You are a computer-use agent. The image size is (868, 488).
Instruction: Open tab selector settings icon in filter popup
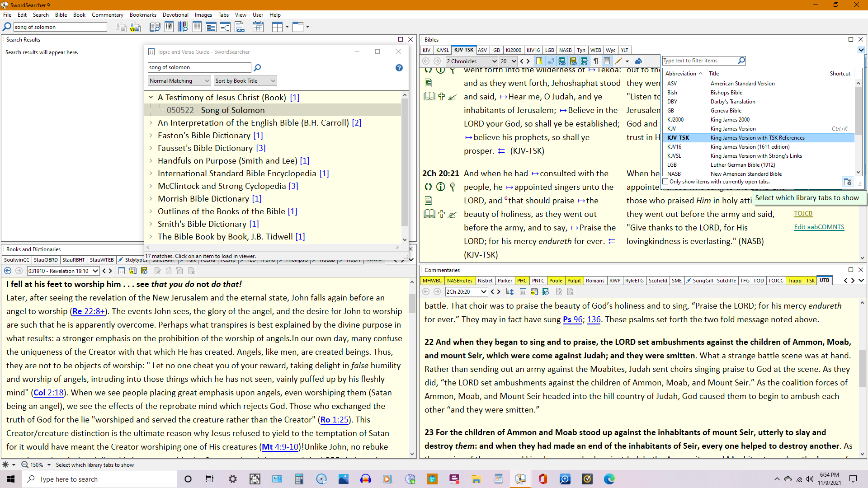point(848,182)
